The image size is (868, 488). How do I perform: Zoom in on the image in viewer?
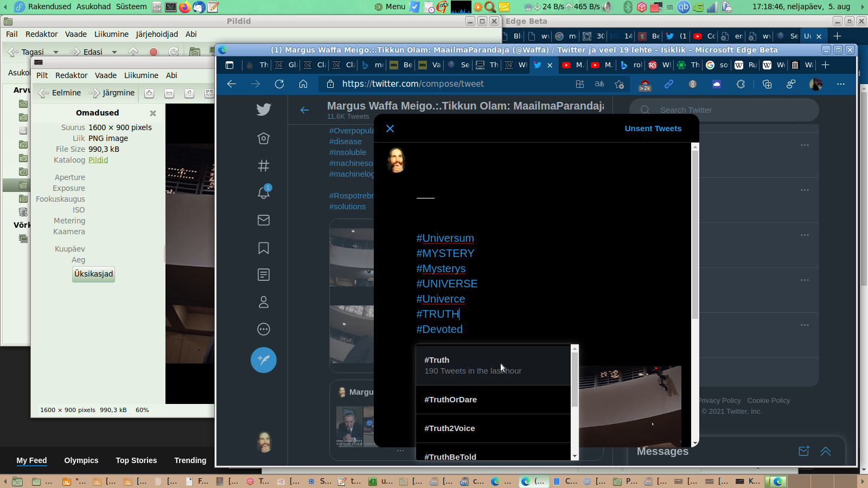point(149,93)
